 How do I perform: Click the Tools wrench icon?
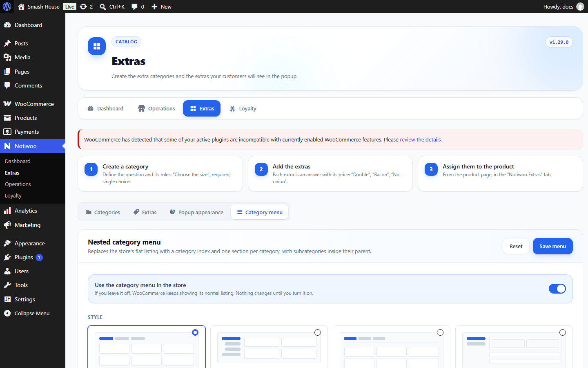tap(7, 285)
